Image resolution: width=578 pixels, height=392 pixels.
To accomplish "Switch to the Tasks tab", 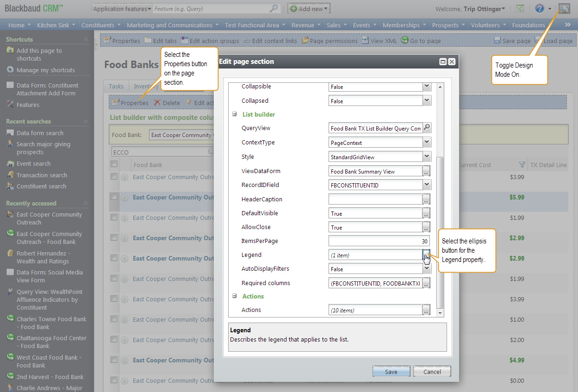I will click(x=116, y=86).
